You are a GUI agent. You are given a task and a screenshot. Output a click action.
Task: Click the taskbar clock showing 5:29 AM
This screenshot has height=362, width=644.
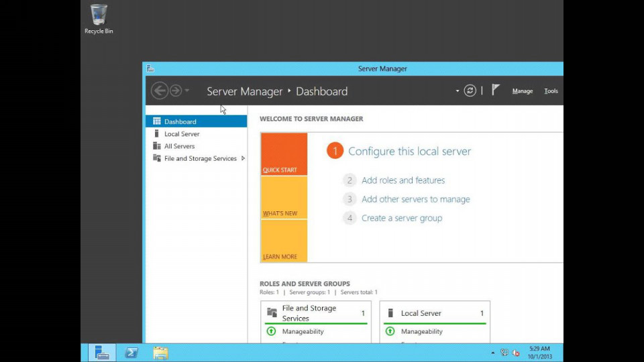coord(539,353)
